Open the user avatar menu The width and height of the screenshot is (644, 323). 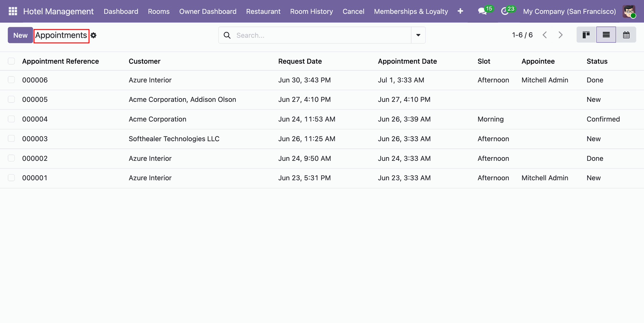pos(629,11)
